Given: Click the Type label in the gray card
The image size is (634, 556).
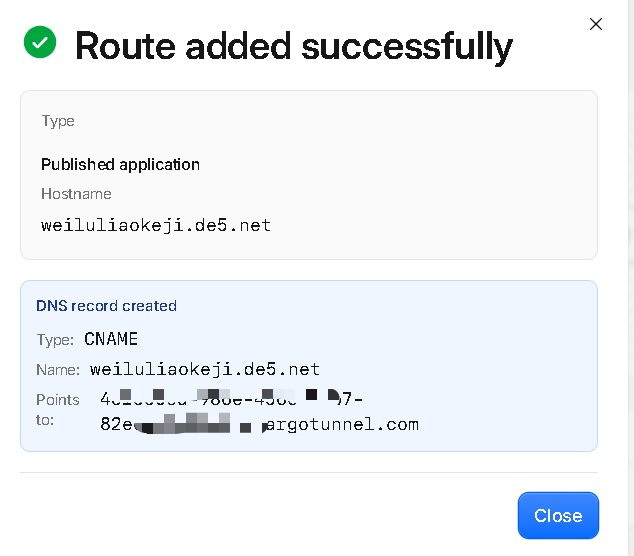Looking at the screenshot, I should (58, 121).
